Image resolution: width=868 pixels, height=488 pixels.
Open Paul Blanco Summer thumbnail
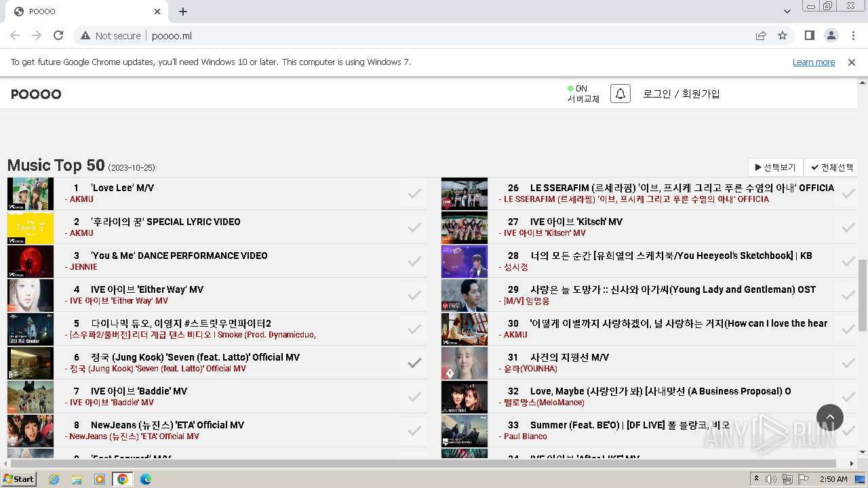[x=465, y=431]
